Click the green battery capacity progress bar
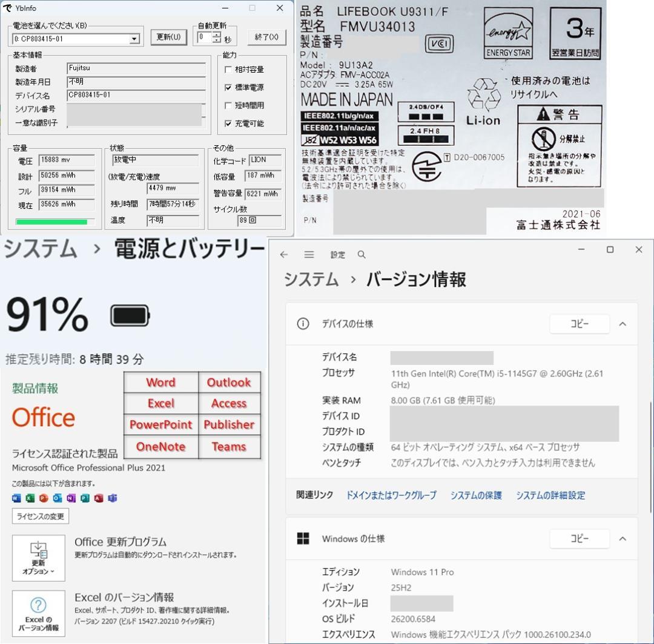Image resolution: width=654 pixels, height=644 pixels. [55, 222]
